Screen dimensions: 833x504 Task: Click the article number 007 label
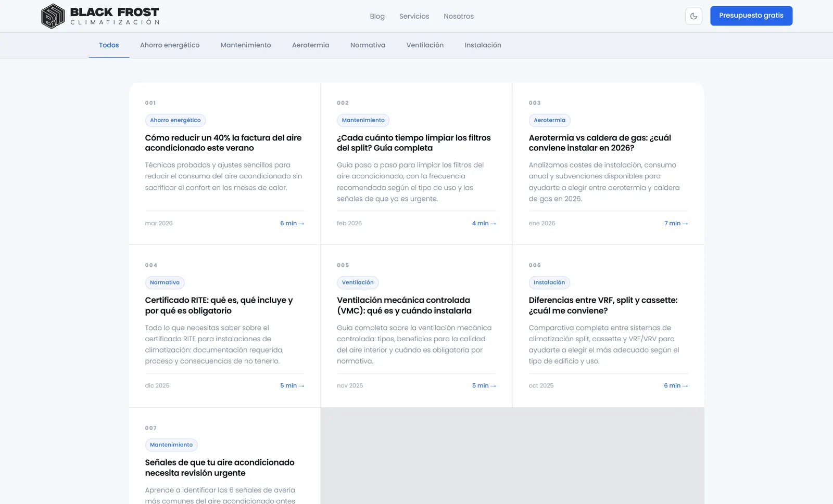151,428
